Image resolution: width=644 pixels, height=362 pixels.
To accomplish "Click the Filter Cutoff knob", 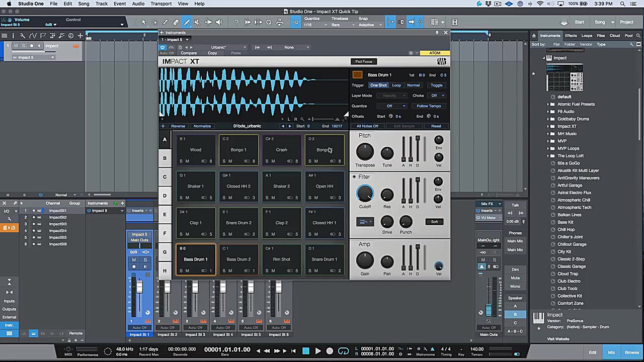I will tap(365, 194).
